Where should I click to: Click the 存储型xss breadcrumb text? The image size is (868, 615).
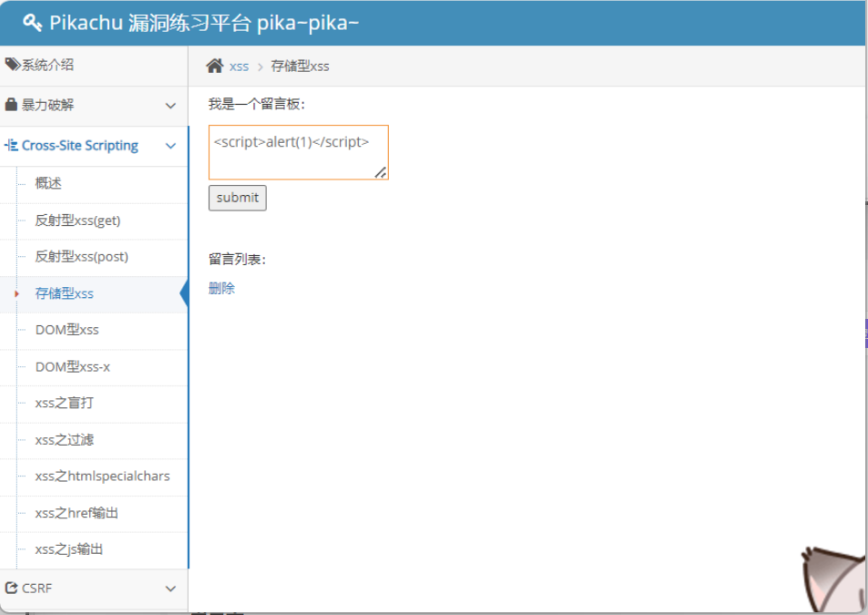click(x=300, y=67)
